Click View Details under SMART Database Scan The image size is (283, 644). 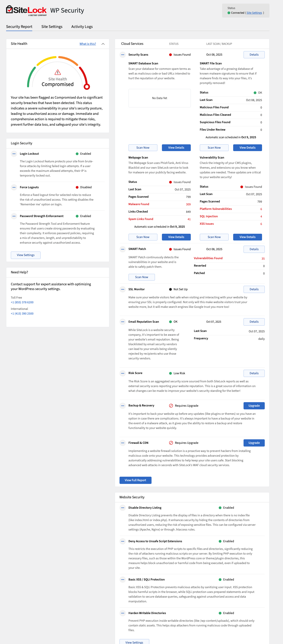tap(176, 147)
